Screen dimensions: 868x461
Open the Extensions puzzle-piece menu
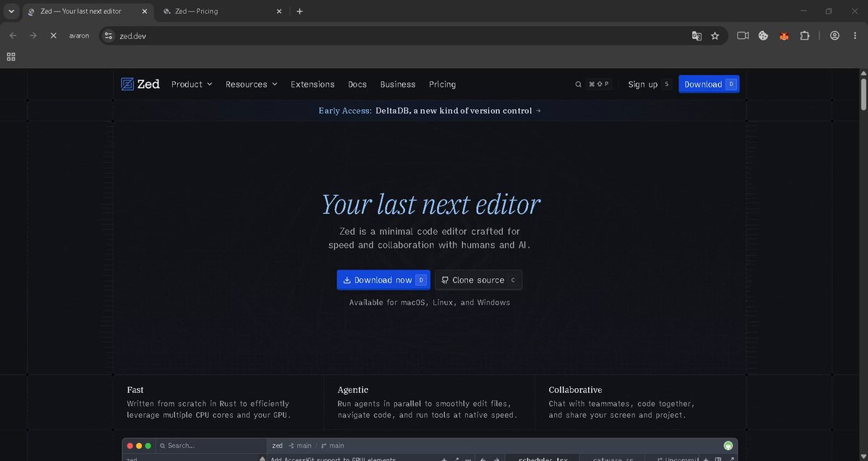804,35
